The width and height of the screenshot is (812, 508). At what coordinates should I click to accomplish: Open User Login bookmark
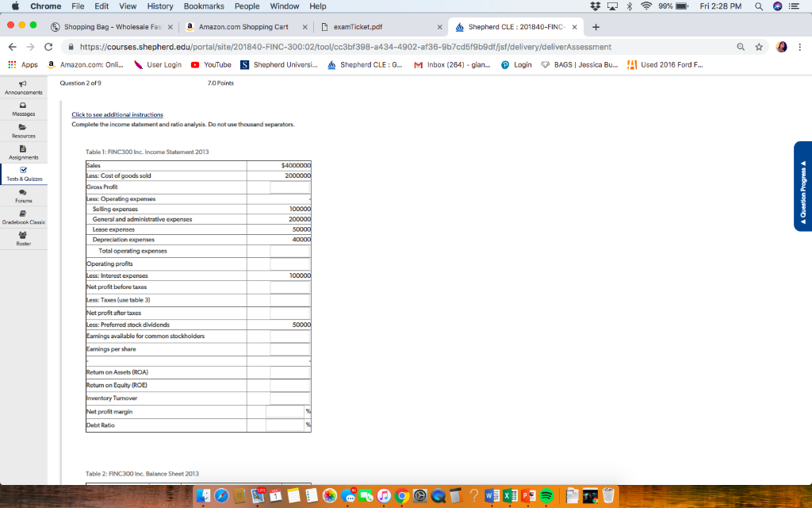click(x=158, y=65)
